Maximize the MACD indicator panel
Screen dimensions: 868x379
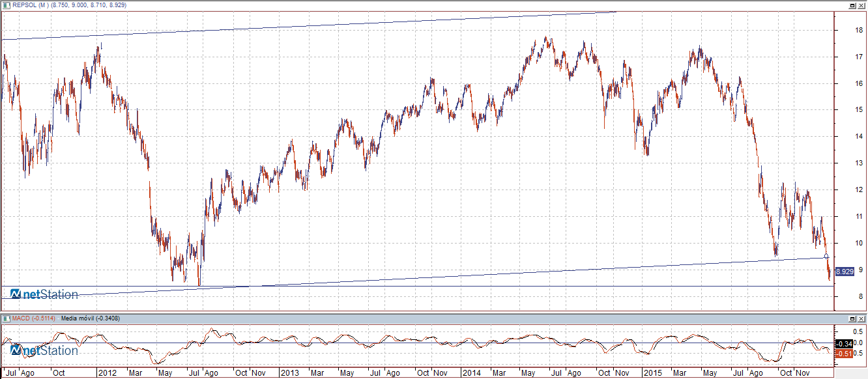click(x=851, y=318)
